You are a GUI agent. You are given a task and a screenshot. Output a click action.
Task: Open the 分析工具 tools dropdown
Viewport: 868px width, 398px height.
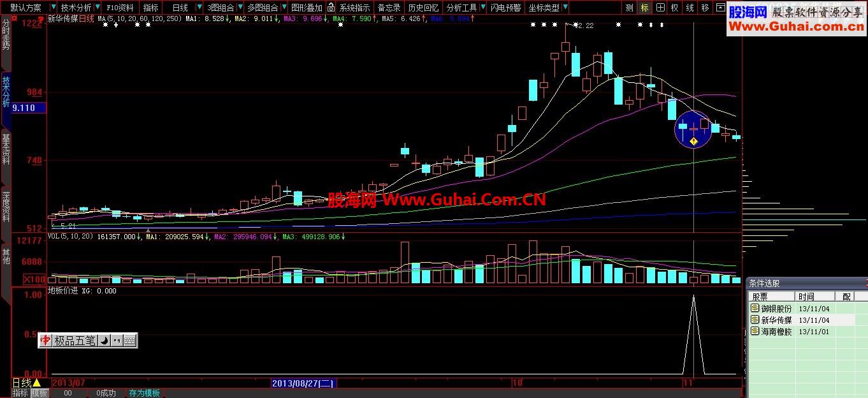(x=465, y=8)
